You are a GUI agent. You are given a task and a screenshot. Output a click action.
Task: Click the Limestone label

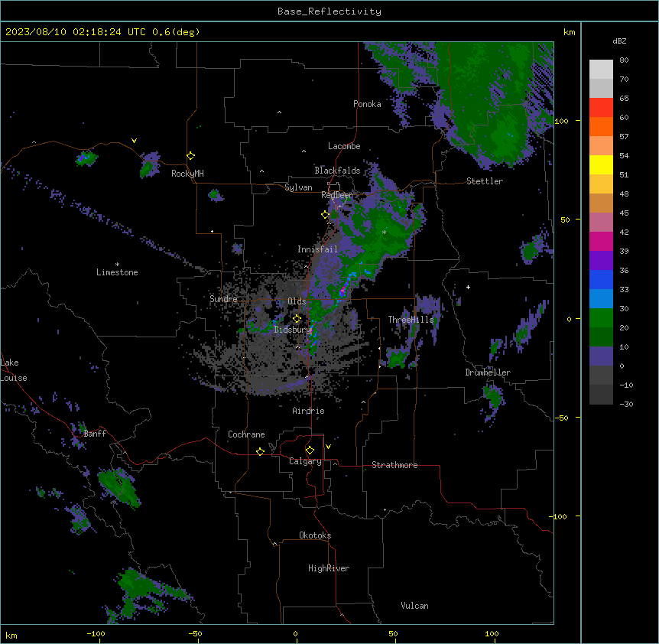117,272
